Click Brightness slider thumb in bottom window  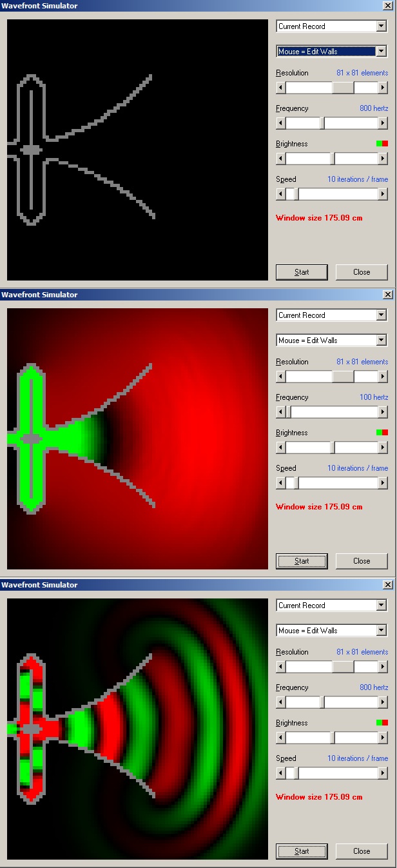click(333, 738)
